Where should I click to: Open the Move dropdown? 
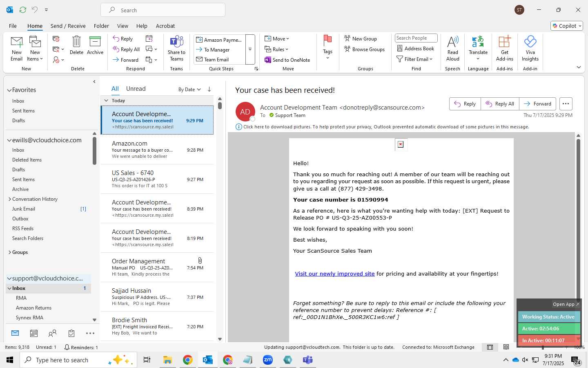tap(277, 38)
